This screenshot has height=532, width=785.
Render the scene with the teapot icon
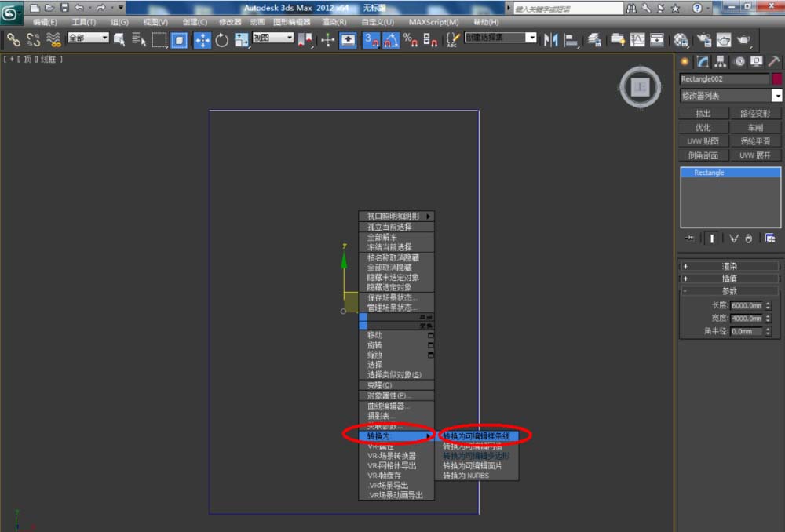pos(742,39)
